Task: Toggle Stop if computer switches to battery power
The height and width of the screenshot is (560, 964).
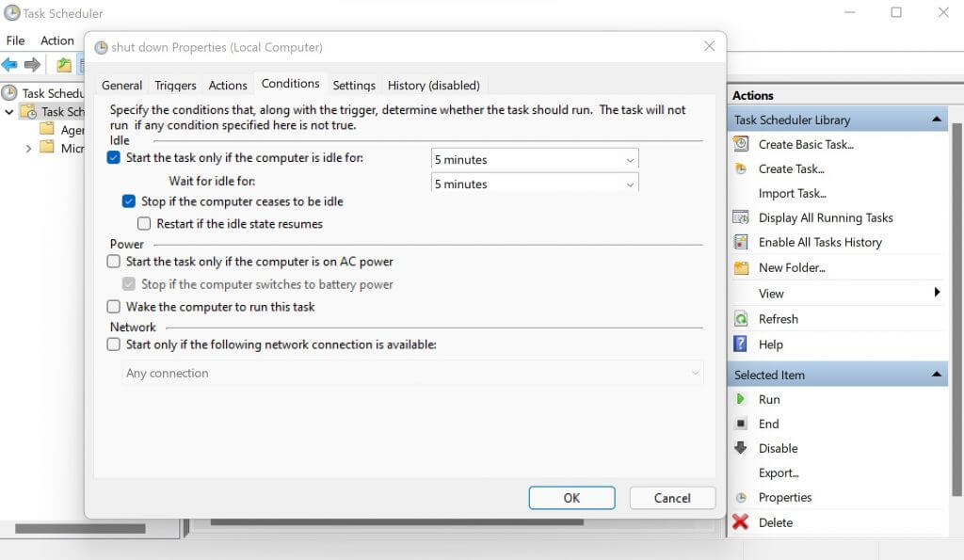Action: click(128, 284)
